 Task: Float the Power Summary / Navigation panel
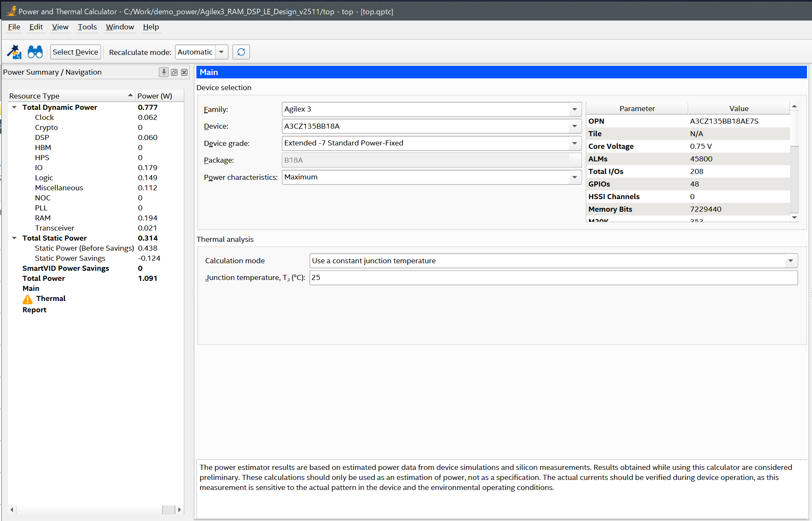pos(174,72)
